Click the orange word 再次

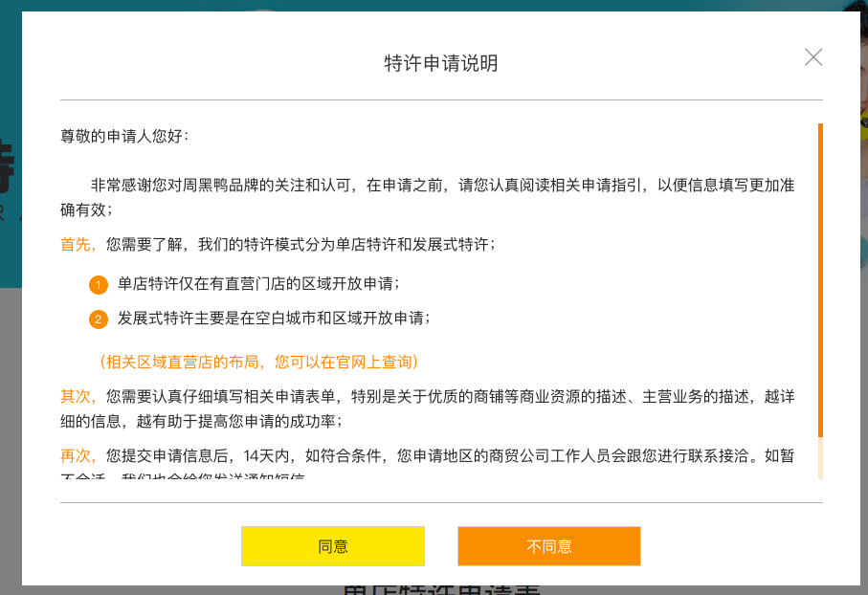(x=77, y=455)
